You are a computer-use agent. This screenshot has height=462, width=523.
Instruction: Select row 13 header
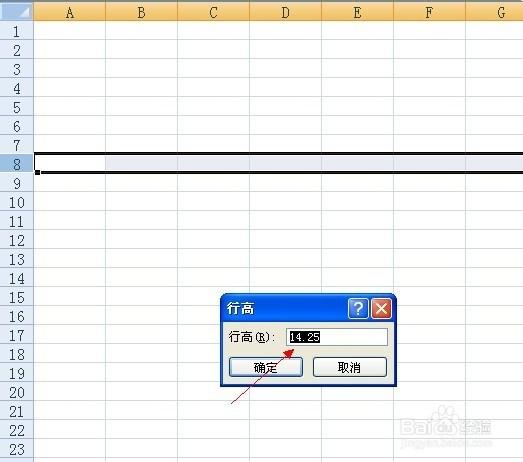[17, 259]
